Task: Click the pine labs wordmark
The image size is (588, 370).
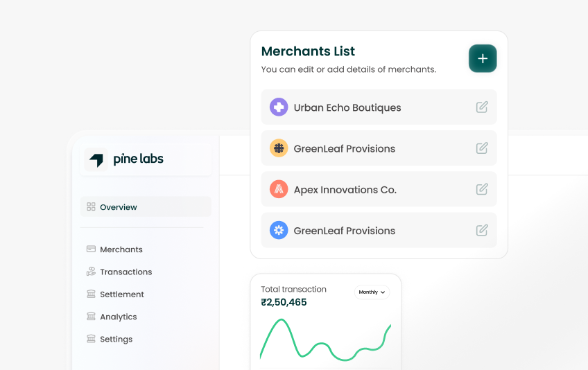Action: point(139,159)
